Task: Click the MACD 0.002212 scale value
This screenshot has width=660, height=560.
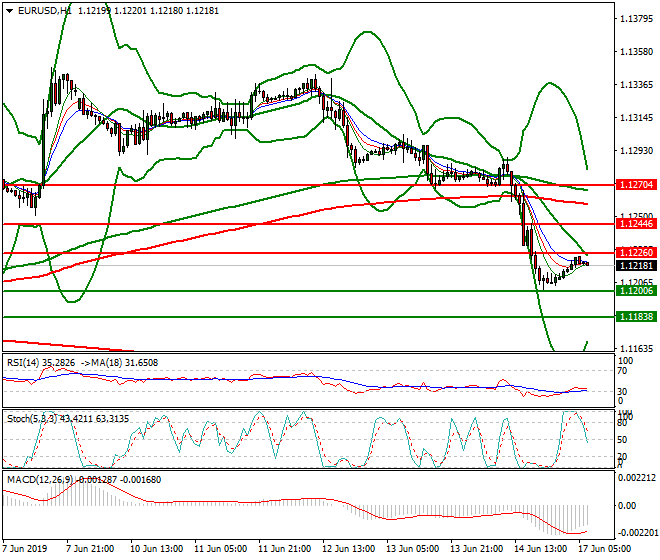Action: pos(636,479)
